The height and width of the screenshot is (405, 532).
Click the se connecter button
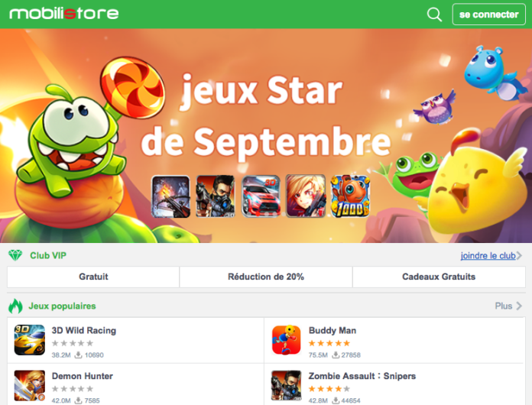tap(489, 15)
